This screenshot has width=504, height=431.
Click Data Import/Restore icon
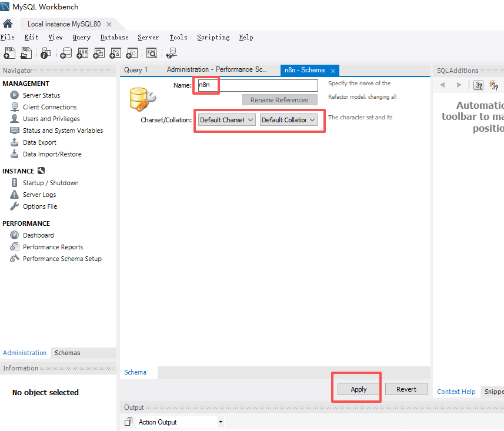[14, 154]
